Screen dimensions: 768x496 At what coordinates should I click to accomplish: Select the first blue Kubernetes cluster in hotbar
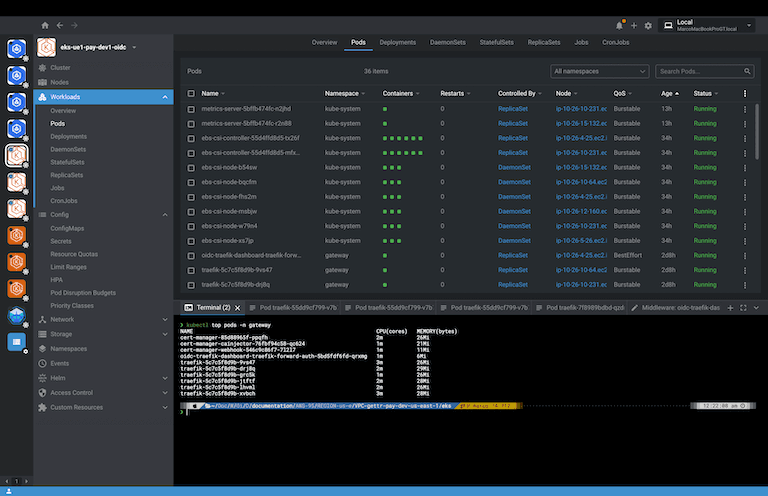pyautogui.click(x=17, y=49)
